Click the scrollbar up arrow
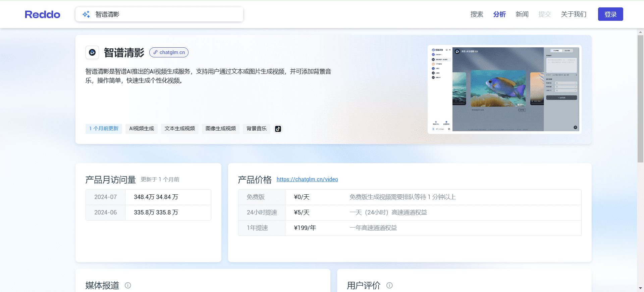 tap(640, 32)
